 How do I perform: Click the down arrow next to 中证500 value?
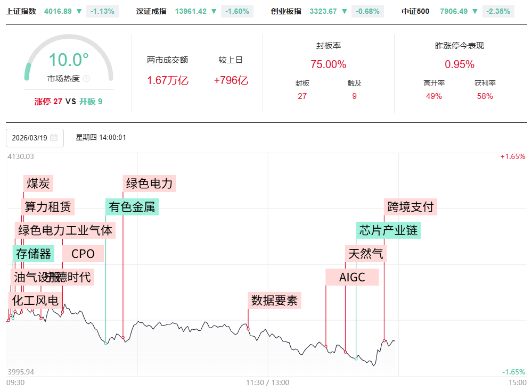pos(474,11)
